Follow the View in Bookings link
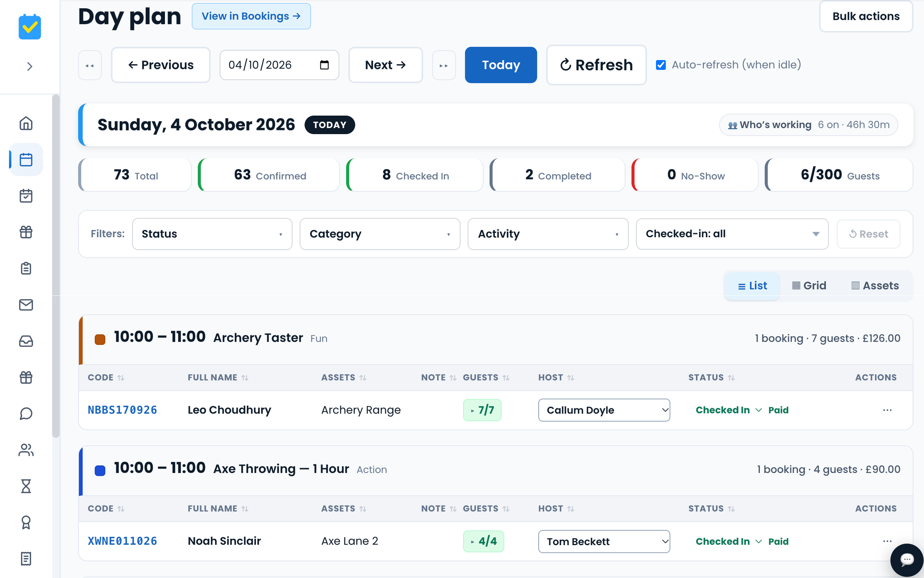 coord(251,16)
